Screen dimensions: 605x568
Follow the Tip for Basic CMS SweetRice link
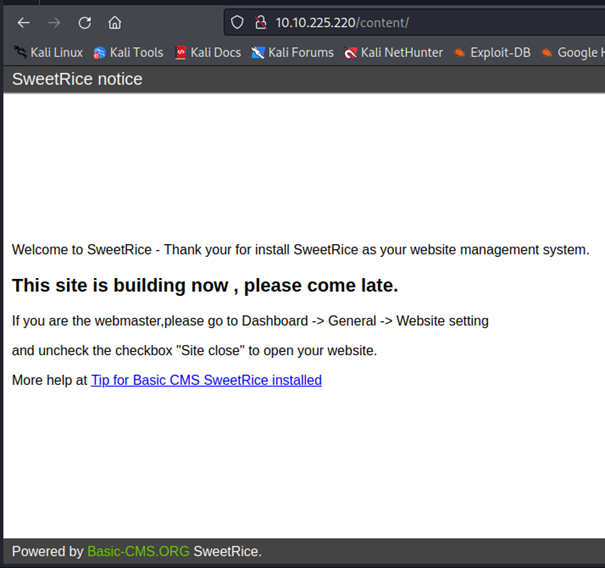(206, 380)
